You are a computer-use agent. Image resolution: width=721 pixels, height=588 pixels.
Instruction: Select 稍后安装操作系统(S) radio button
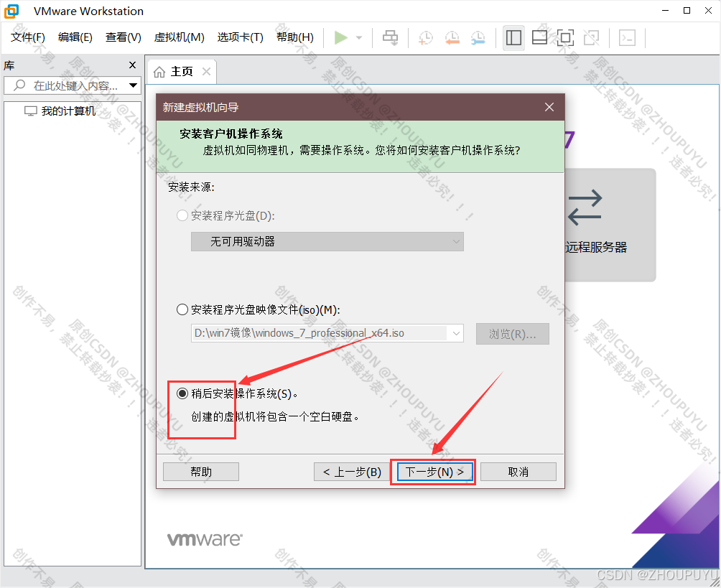(x=182, y=393)
